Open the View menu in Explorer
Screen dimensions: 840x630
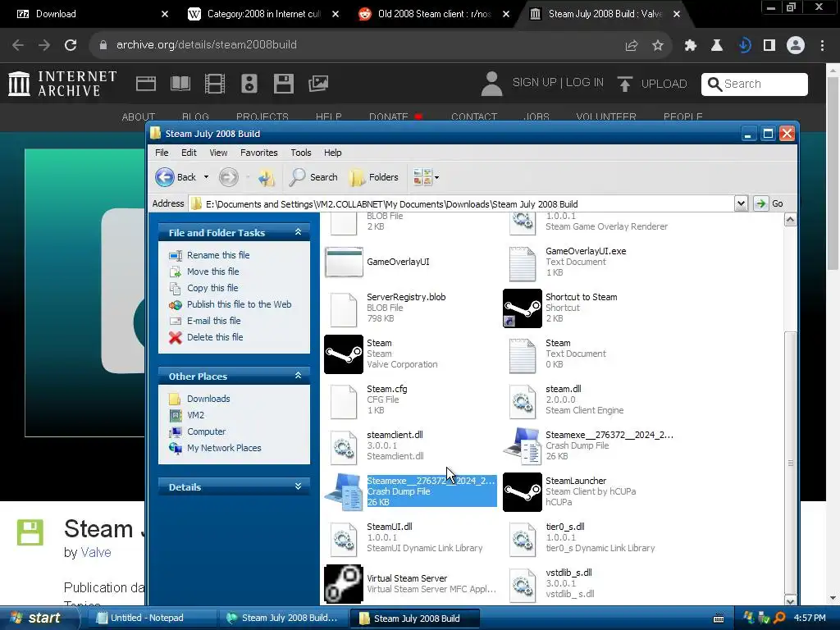tap(218, 153)
